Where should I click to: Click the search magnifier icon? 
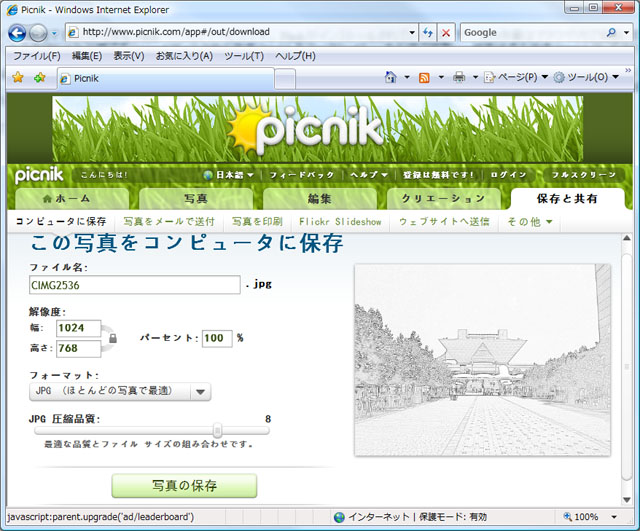611,32
